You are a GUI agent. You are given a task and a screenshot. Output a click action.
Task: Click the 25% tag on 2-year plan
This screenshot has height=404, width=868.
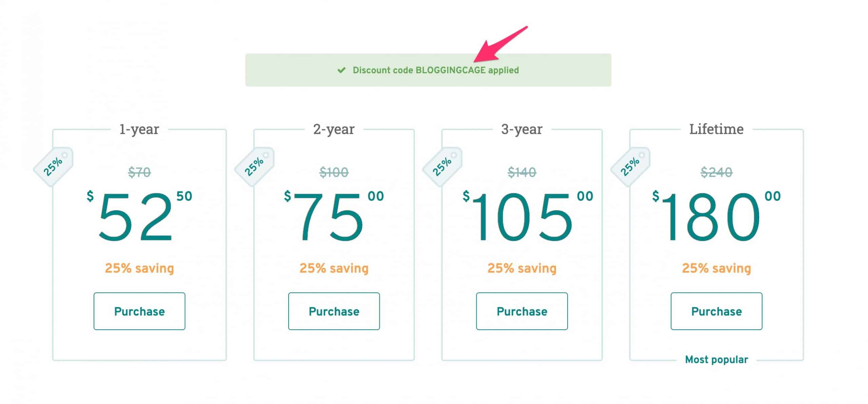click(x=255, y=167)
